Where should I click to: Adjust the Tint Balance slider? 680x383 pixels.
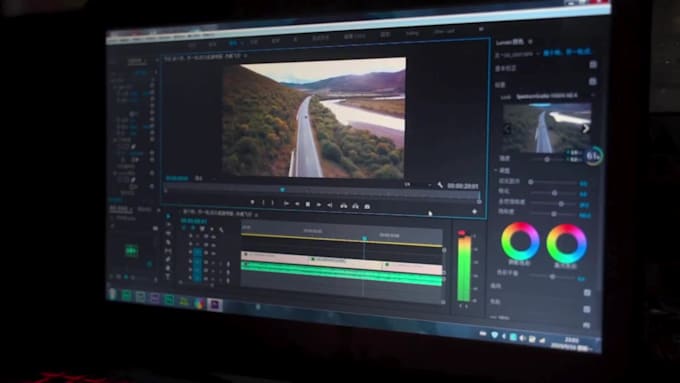tap(552, 276)
